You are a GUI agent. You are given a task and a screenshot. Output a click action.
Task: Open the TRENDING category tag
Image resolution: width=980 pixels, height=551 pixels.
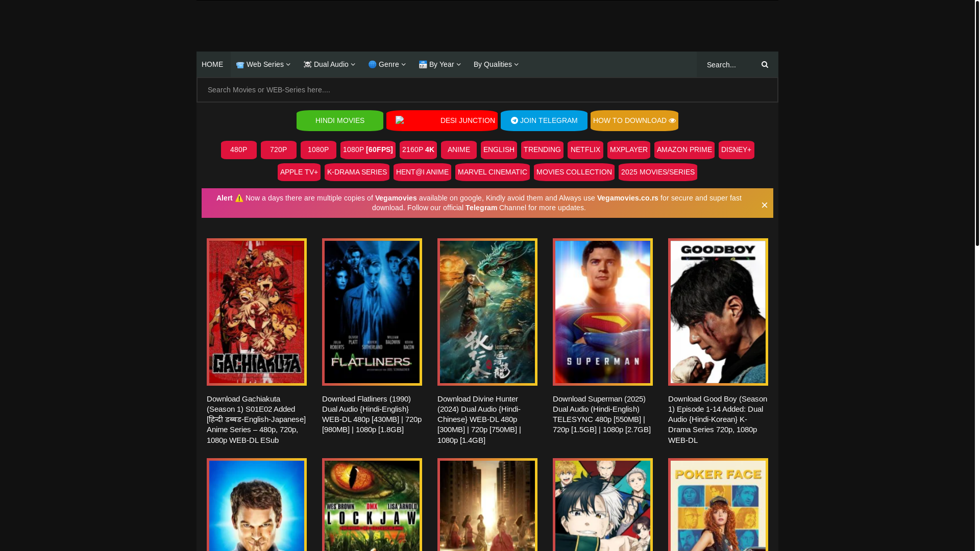coord(542,150)
